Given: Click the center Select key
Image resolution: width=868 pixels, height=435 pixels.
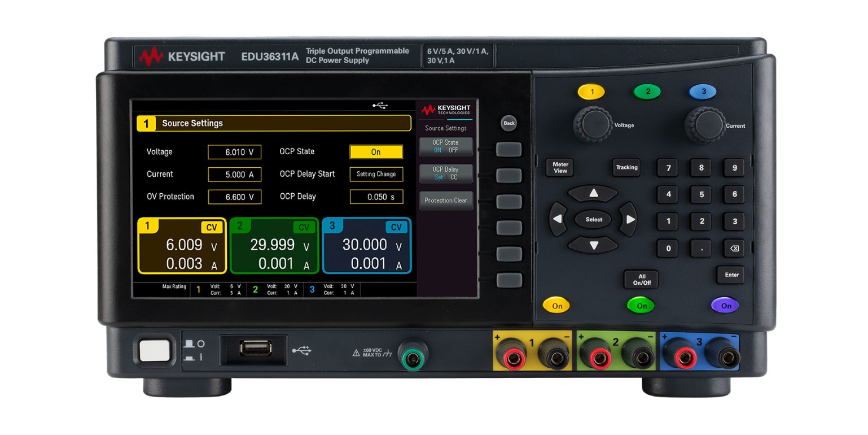Looking at the screenshot, I should [x=594, y=219].
